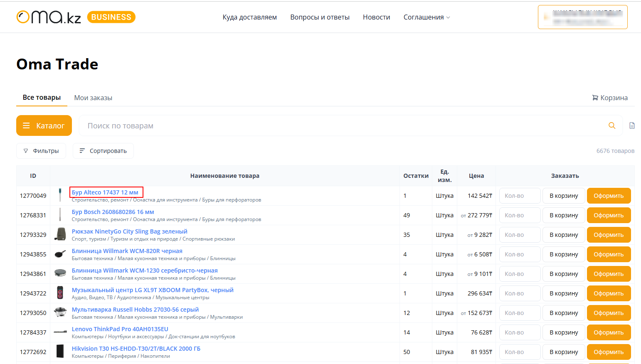Open Рюкзак NinetyGo City Sling Bag link

(129, 231)
